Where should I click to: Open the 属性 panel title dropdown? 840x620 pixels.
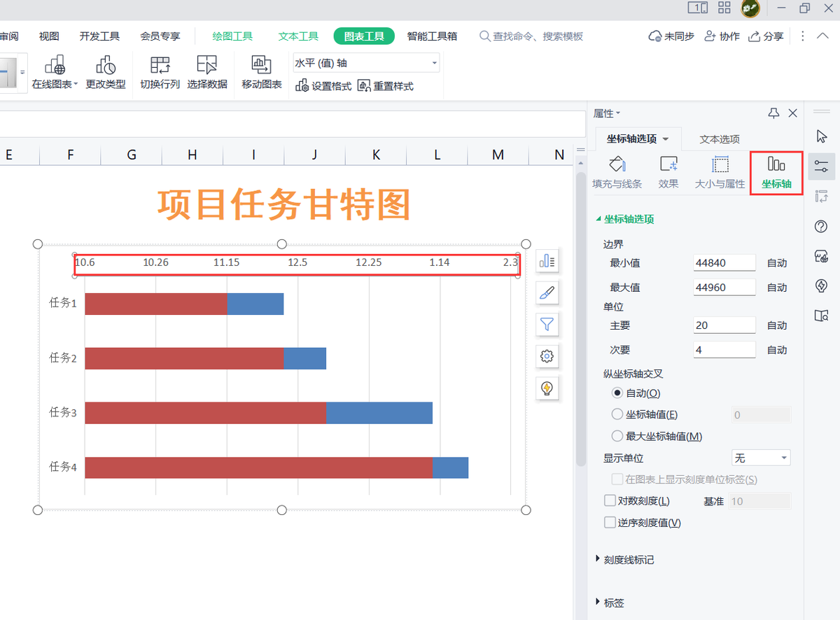point(618,113)
